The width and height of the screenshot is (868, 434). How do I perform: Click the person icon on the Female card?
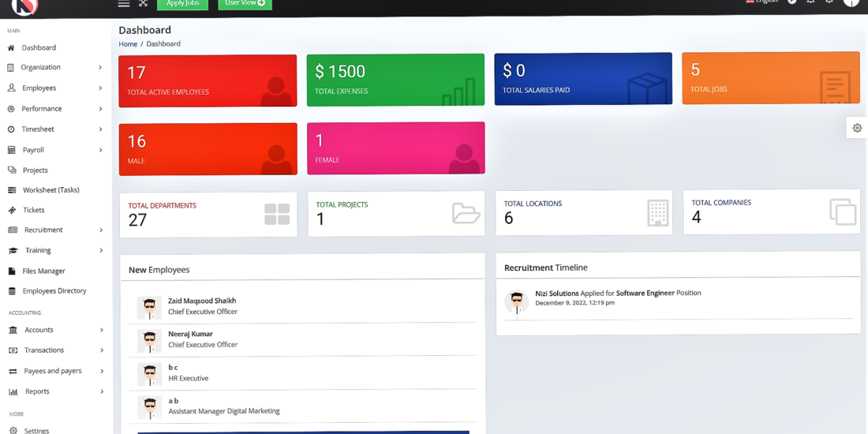[x=464, y=159]
